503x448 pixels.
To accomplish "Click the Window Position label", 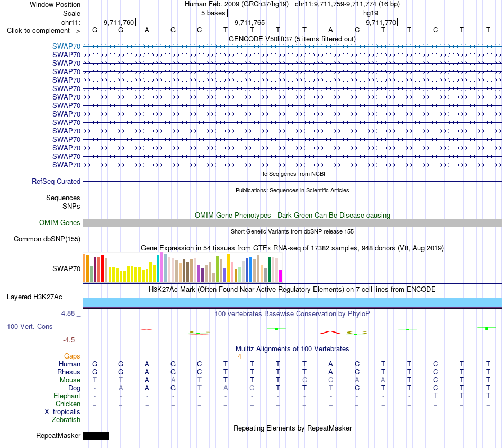I will (x=55, y=4).
